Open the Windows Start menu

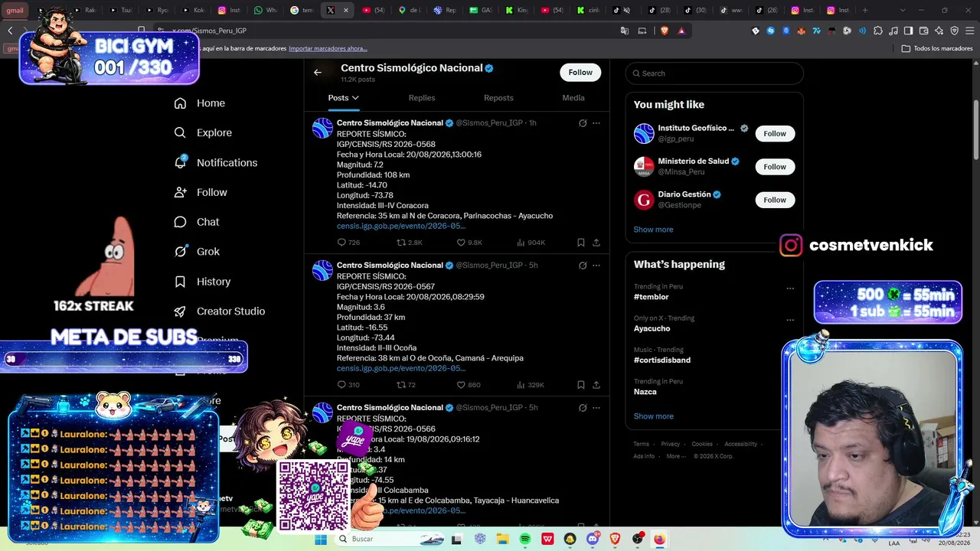pos(321,539)
